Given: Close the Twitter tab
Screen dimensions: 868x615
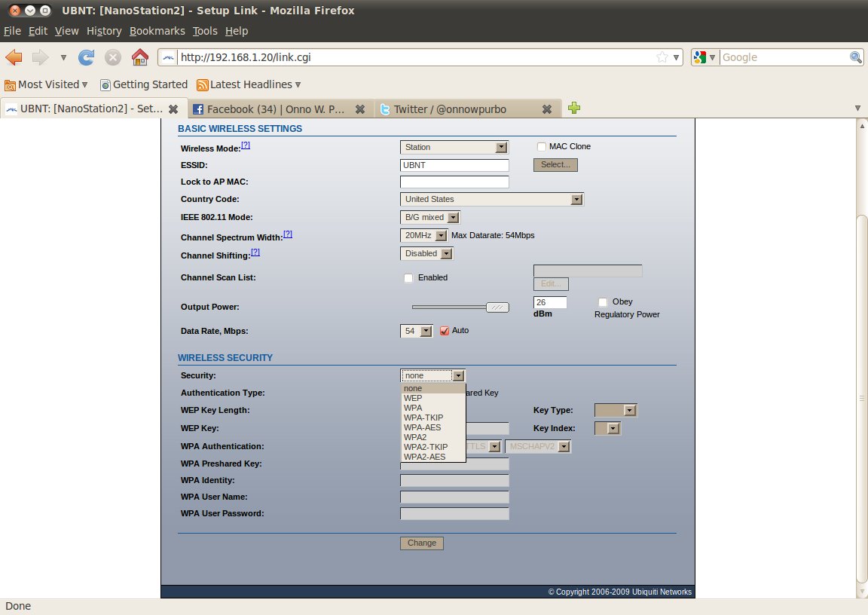Looking at the screenshot, I should pos(547,109).
